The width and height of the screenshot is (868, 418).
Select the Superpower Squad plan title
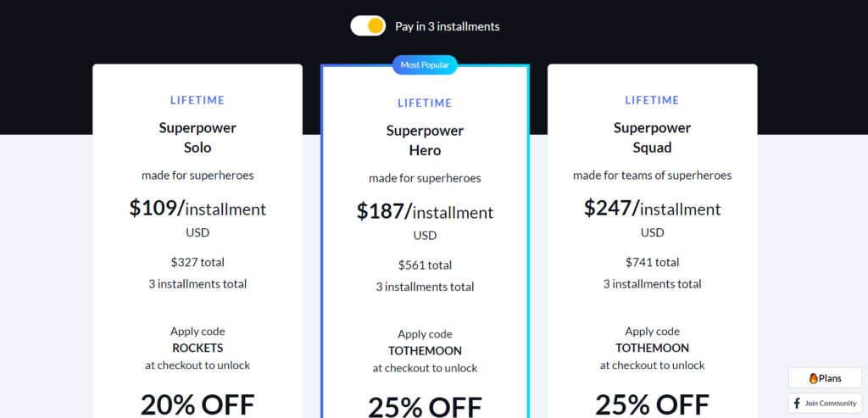click(x=652, y=138)
